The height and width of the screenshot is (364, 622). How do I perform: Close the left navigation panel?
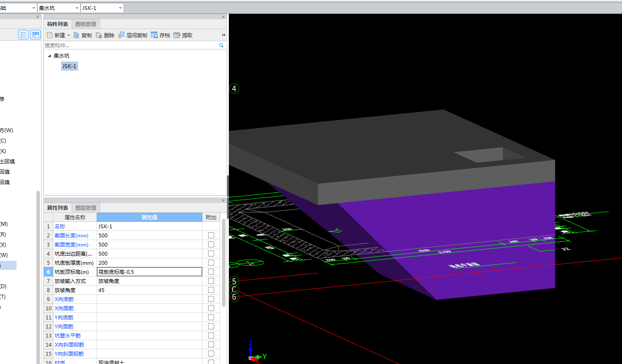click(37, 17)
